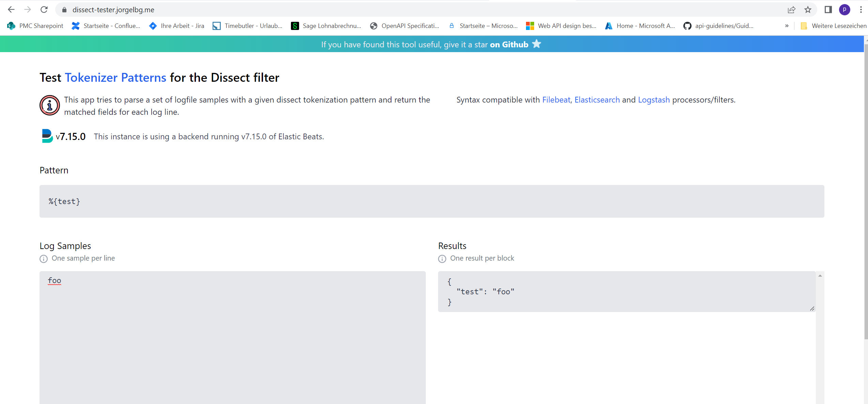The width and height of the screenshot is (868, 404).
Task: Click the info icon under Log Samples
Action: 43,259
